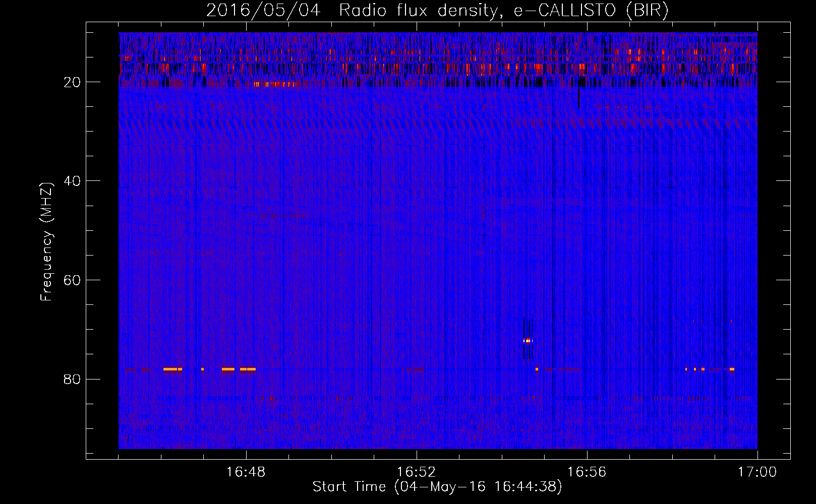Click the plot title '2016/05/04 Radio flux density, e-CALLISTO (BIR)'
Viewport: 816px width, 504px height.
pyautogui.click(x=437, y=10)
